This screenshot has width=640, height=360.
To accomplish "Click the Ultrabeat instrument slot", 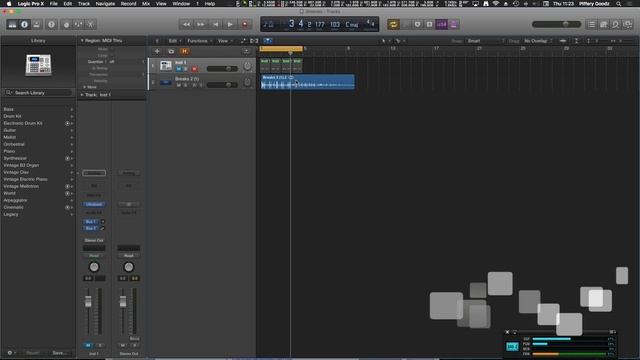I will click(x=94, y=204).
